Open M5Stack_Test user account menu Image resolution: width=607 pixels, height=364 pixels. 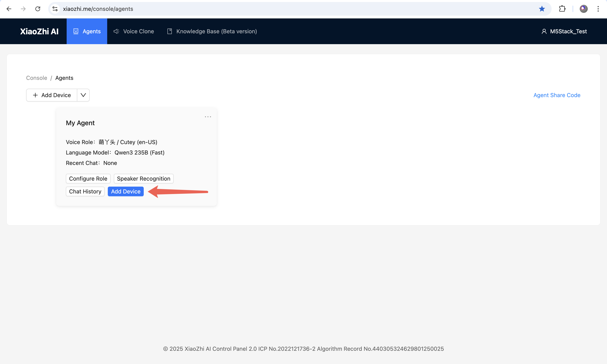pyautogui.click(x=564, y=31)
